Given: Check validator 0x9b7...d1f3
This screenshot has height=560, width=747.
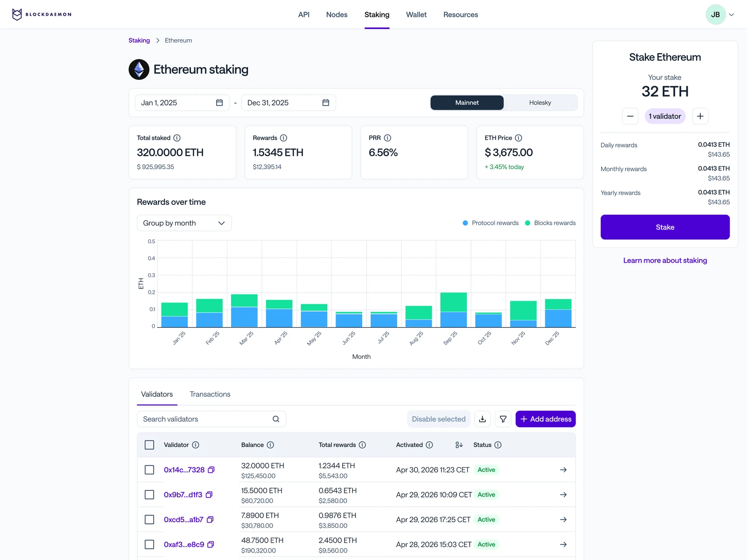Looking at the screenshot, I should 149,495.
